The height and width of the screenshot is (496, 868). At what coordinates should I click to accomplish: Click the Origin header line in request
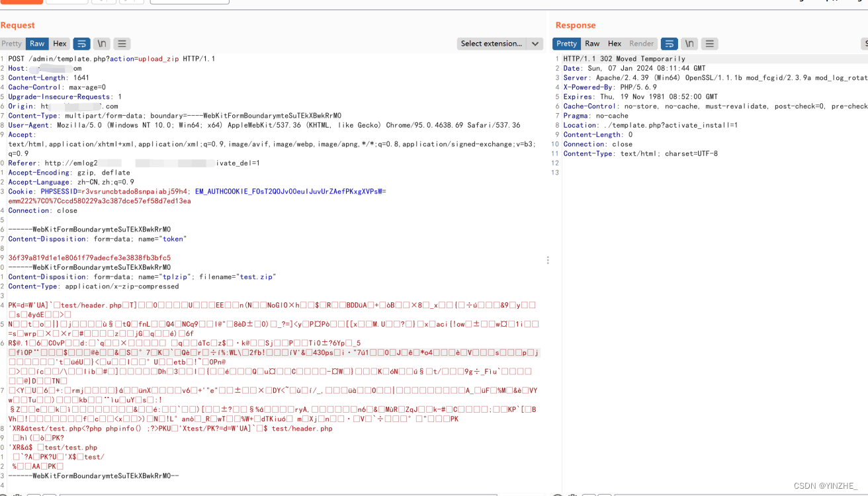point(63,106)
